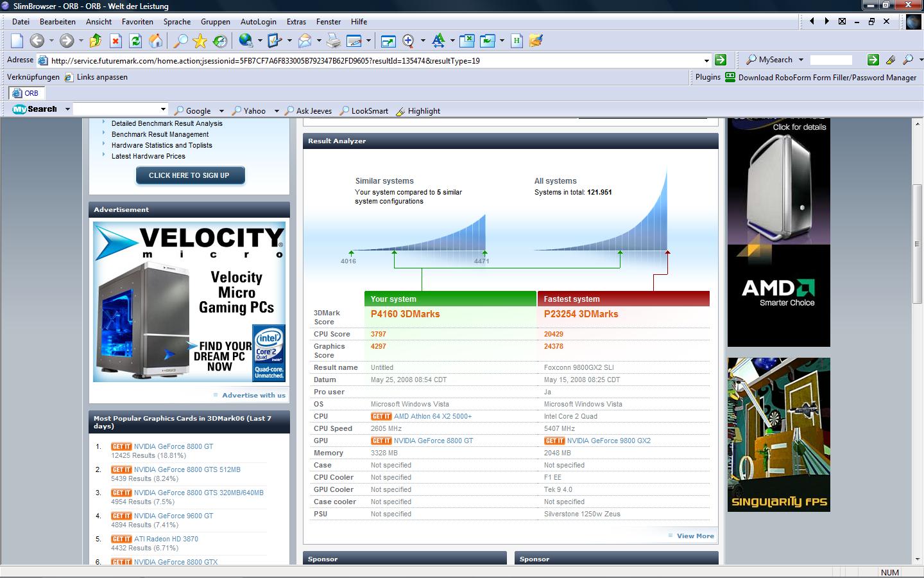This screenshot has height=578, width=924.
Task: Click the LookSmart search button
Action: (x=364, y=110)
